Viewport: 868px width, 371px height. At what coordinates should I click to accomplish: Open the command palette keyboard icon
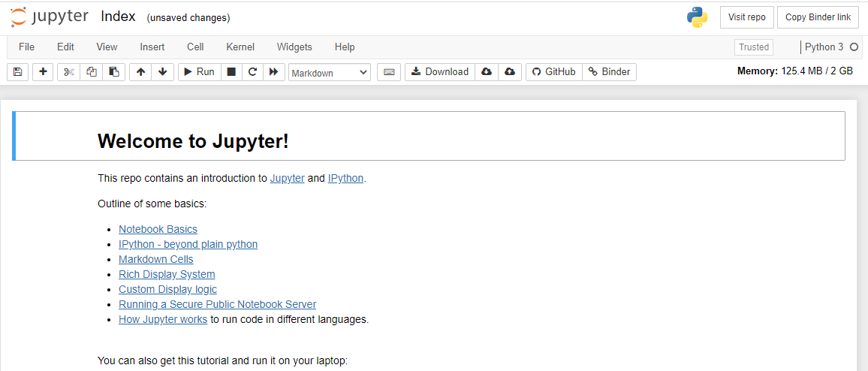point(389,72)
